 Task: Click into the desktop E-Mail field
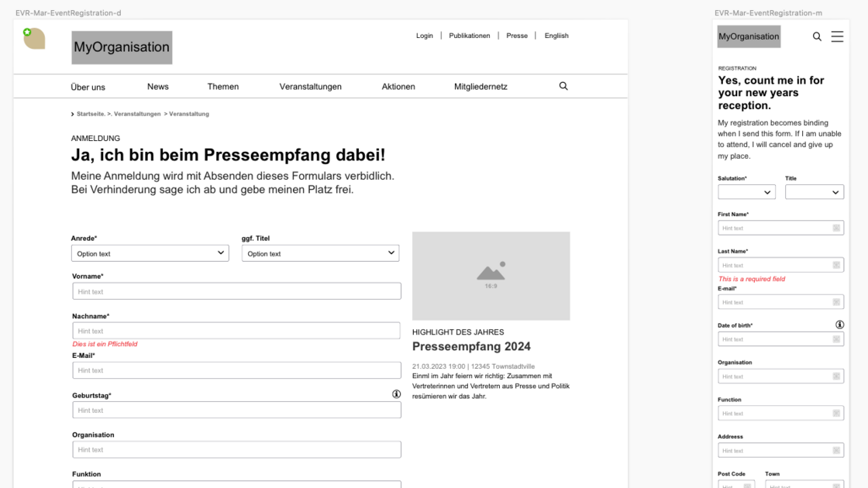pyautogui.click(x=236, y=370)
